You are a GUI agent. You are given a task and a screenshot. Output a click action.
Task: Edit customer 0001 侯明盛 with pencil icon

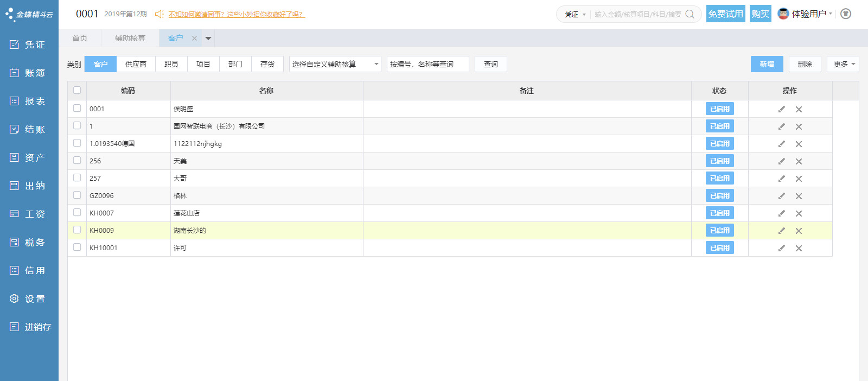(x=782, y=109)
